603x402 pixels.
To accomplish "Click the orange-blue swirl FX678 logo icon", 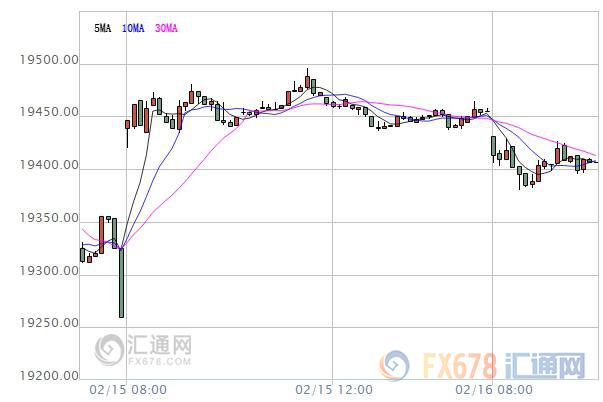I will tap(395, 365).
